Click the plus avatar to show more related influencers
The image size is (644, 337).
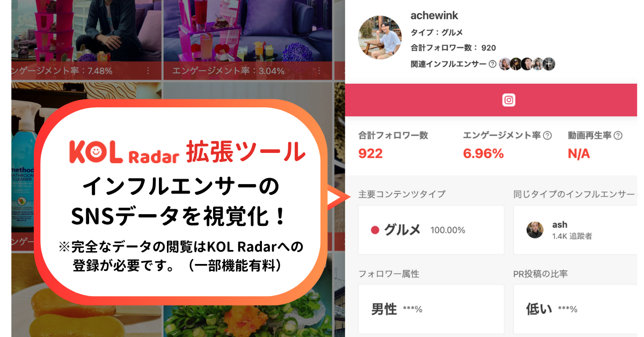(548, 64)
